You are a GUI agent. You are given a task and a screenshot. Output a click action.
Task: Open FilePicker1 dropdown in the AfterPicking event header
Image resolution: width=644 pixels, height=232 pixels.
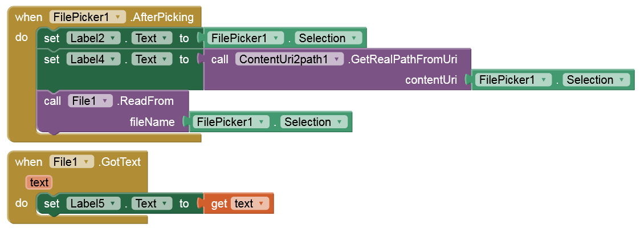pyautogui.click(x=117, y=17)
